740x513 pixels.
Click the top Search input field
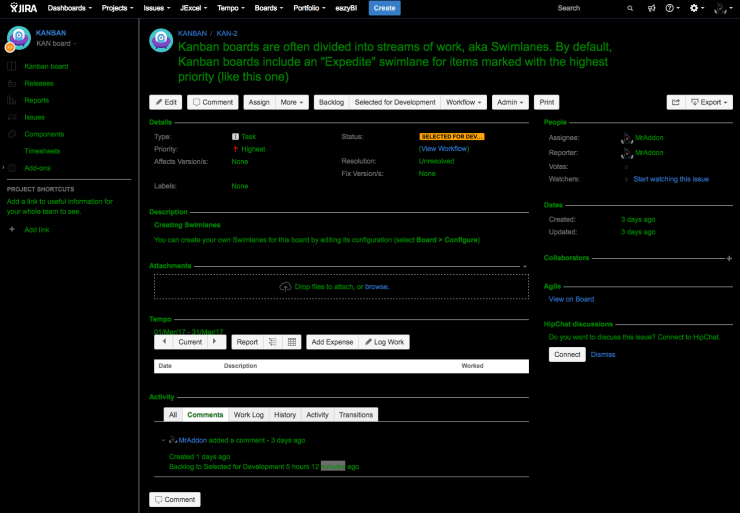[585, 8]
